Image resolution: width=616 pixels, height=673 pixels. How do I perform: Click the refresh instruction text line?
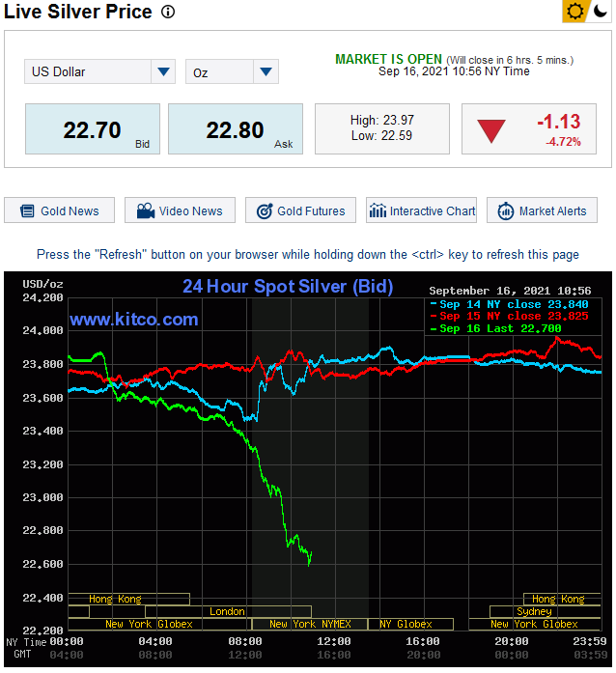(308, 255)
